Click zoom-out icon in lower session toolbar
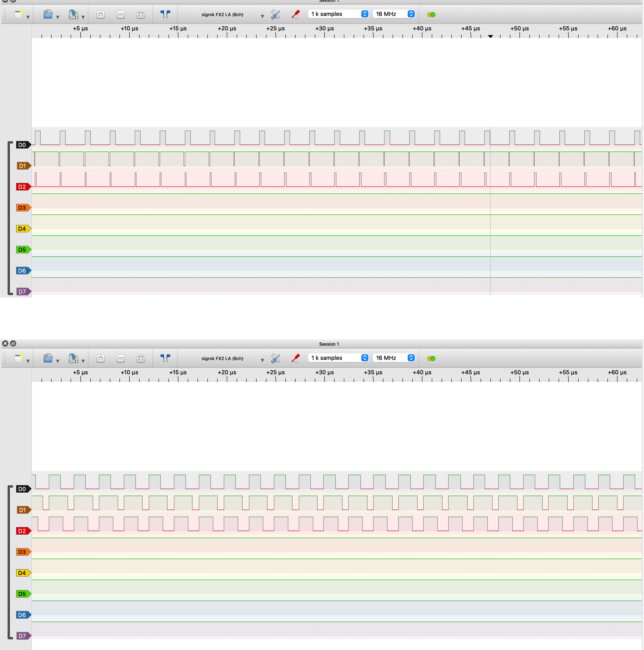 click(x=121, y=359)
